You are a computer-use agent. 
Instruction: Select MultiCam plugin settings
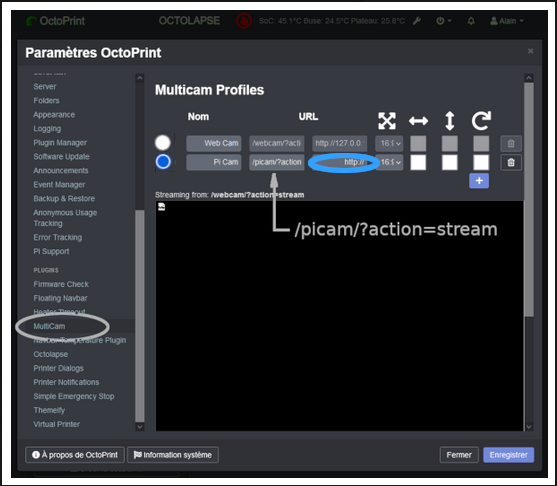click(49, 326)
